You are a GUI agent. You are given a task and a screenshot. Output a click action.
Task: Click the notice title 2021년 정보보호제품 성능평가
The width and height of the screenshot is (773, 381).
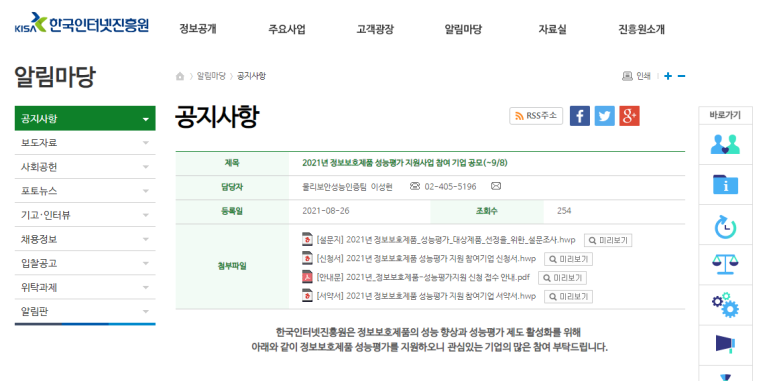[x=404, y=163]
